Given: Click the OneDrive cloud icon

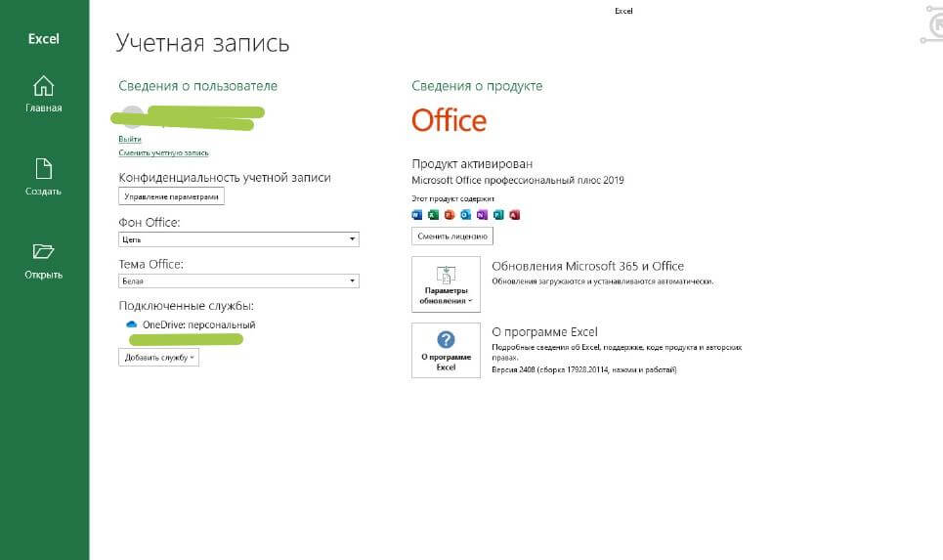Looking at the screenshot, I should [131, 324].
